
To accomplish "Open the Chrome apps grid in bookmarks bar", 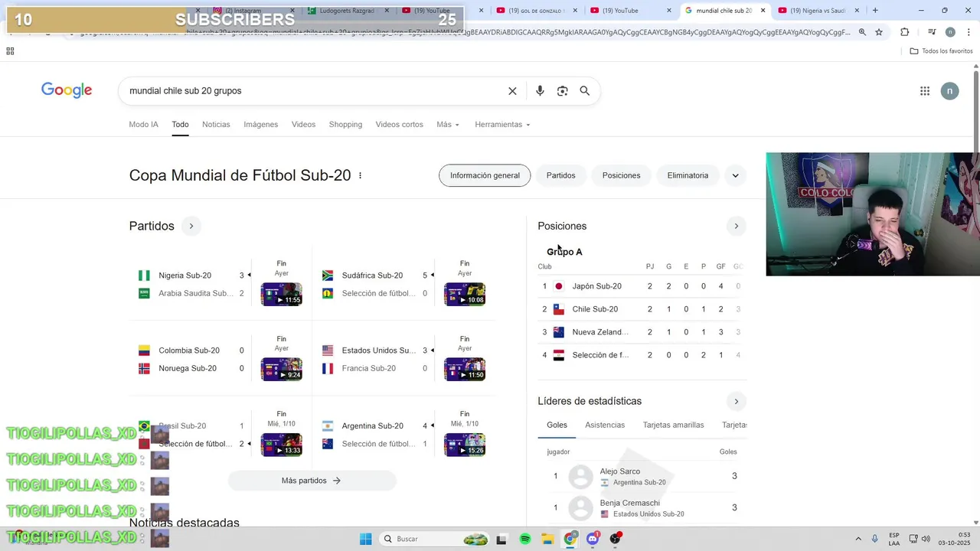I will click(x=10, y=51).
